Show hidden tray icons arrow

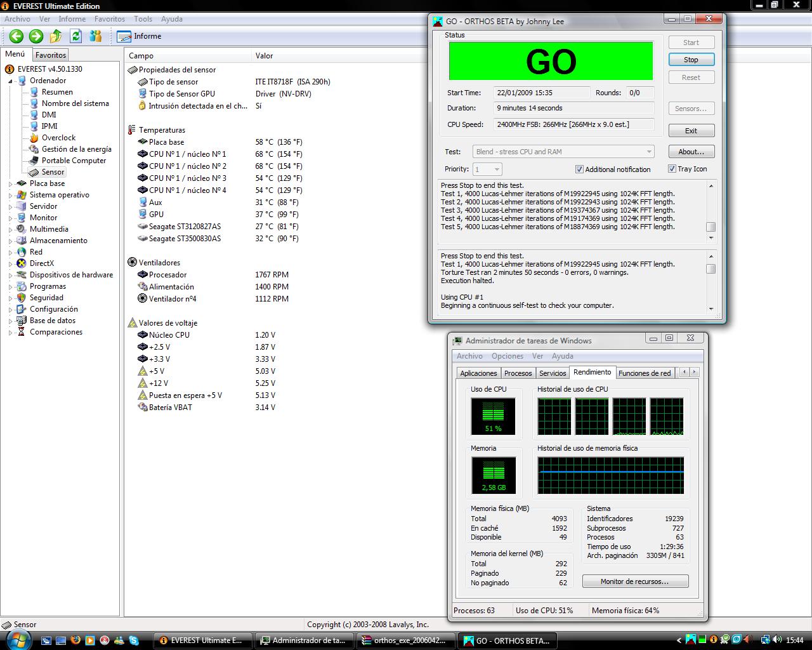[679, 640]
